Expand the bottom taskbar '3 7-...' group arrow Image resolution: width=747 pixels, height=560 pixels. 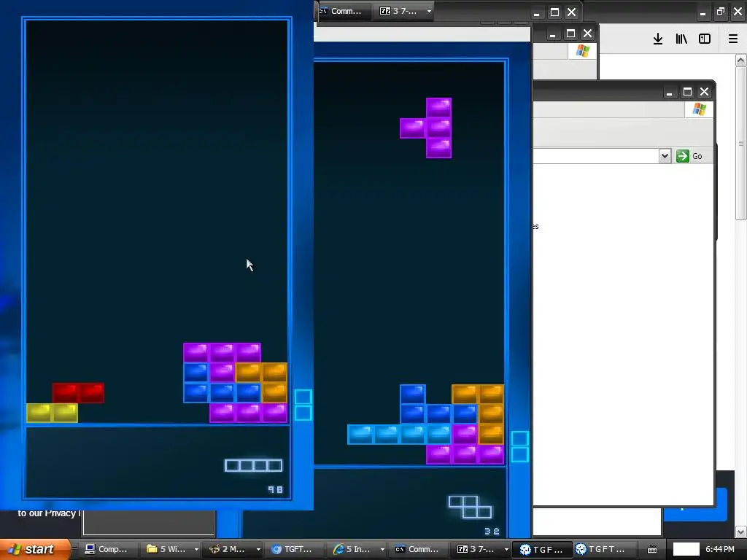[x=506, y=550]
